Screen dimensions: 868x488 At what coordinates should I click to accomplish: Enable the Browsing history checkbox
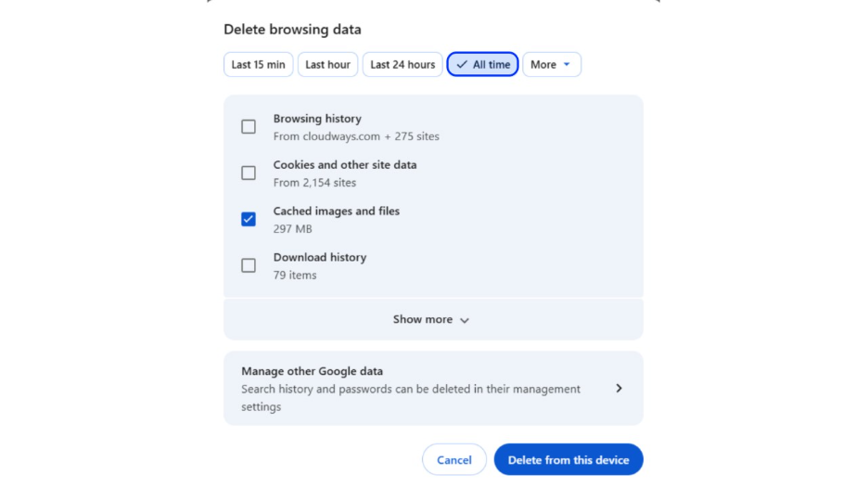249,127
